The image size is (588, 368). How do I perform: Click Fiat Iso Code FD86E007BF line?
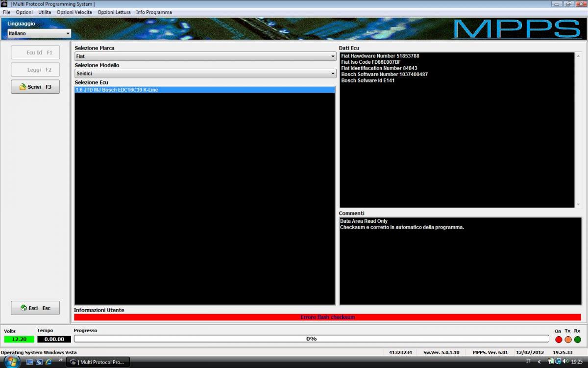coord(371,62)
